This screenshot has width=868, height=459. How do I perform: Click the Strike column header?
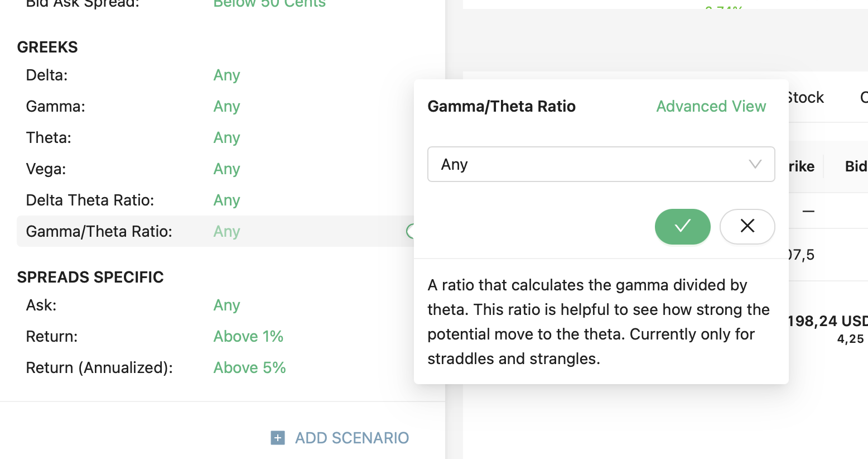pyautogui.click(x=801, y=166)
